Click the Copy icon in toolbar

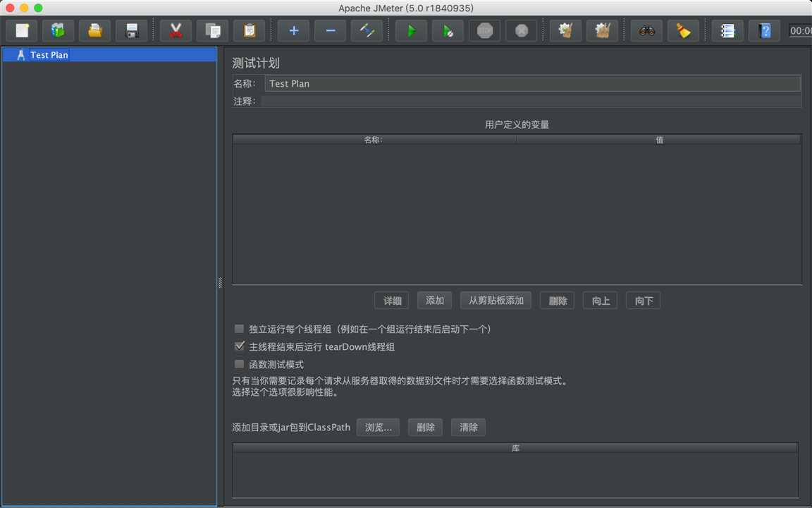pos(213,30)
